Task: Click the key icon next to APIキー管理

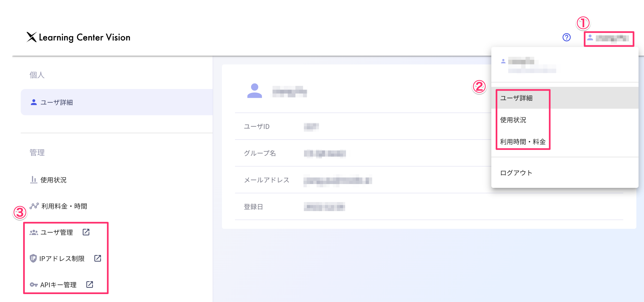Action: [x=34, y=285]
